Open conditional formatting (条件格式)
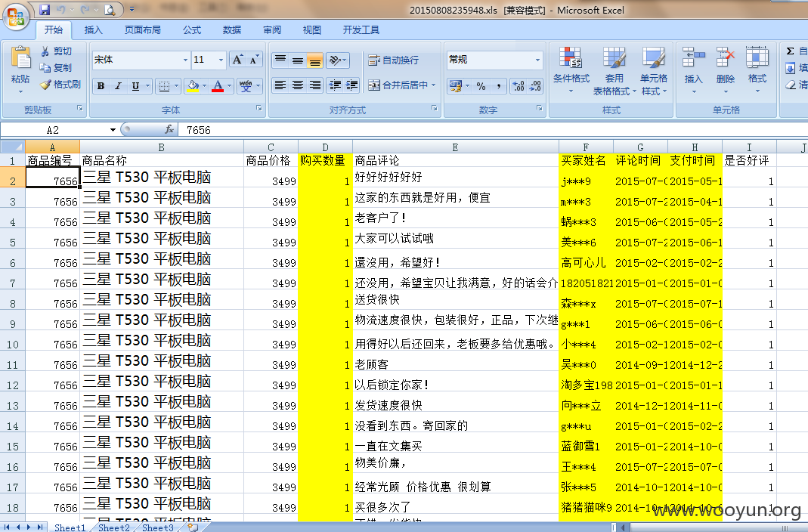Image resolution: width=808 pixels, height=532 pixels. tap(571, 70)
